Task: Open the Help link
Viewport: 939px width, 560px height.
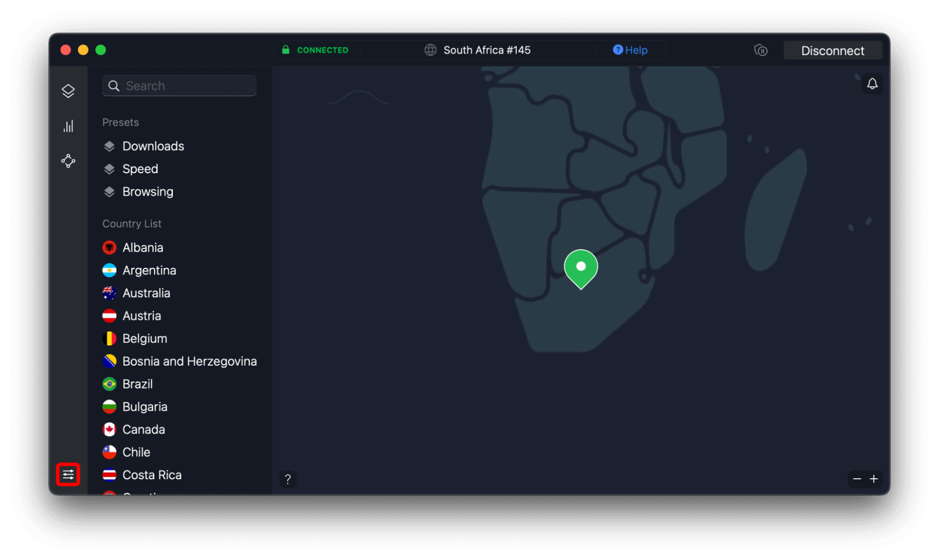Action: coord(630,50)
